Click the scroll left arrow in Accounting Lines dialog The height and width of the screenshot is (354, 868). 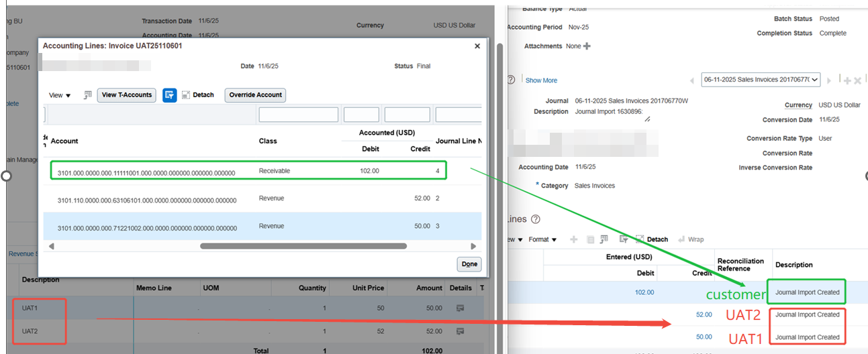[52, 246]
